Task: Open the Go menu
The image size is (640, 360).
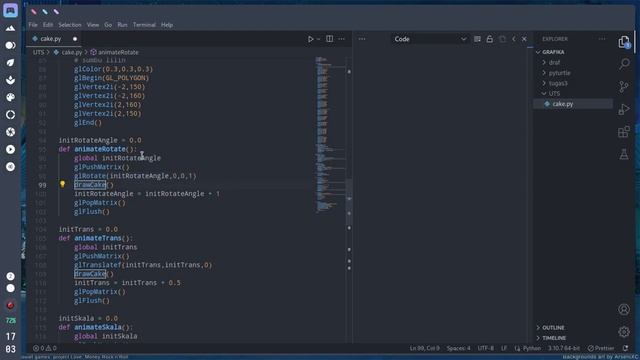Action: tap(108, 25)
